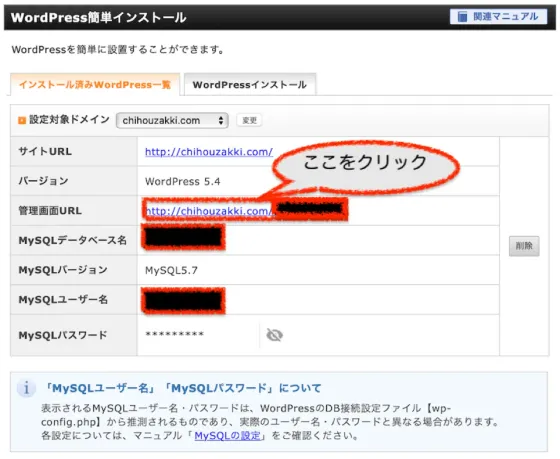Expand the chihouzakki.com domain dropdown
The image size is (560, 459).
click(172, 120)
